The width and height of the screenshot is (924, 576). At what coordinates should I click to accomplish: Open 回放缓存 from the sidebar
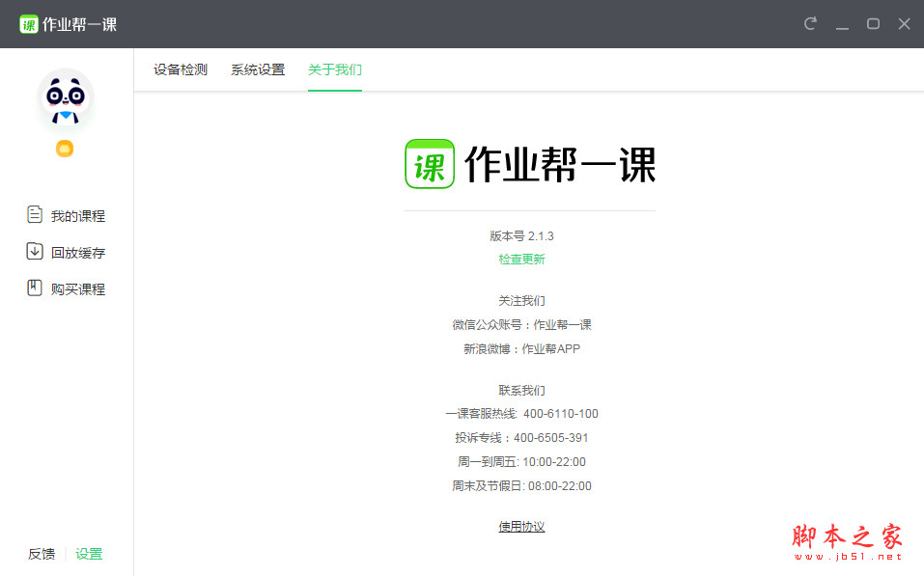click(77, 252)
